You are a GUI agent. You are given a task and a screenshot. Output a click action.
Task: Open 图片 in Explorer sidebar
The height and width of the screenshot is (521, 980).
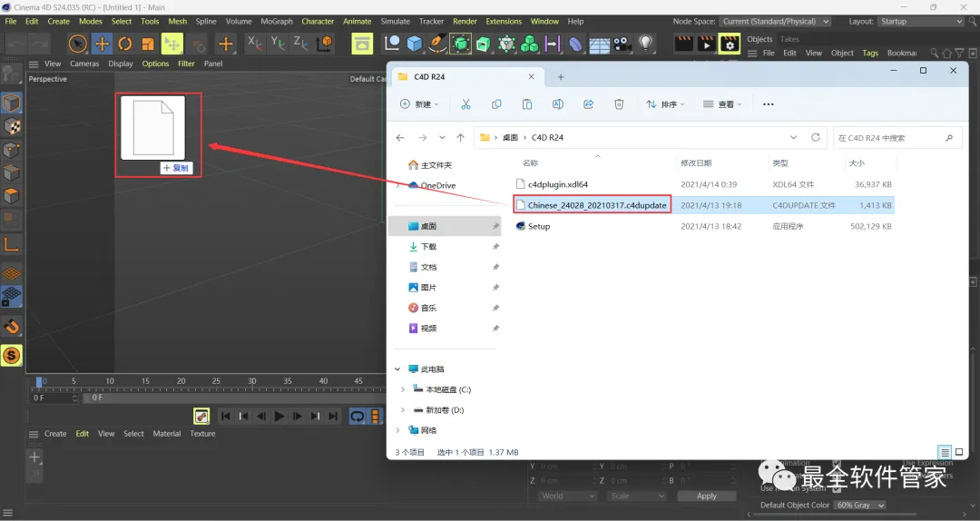[x=428, y=288]
